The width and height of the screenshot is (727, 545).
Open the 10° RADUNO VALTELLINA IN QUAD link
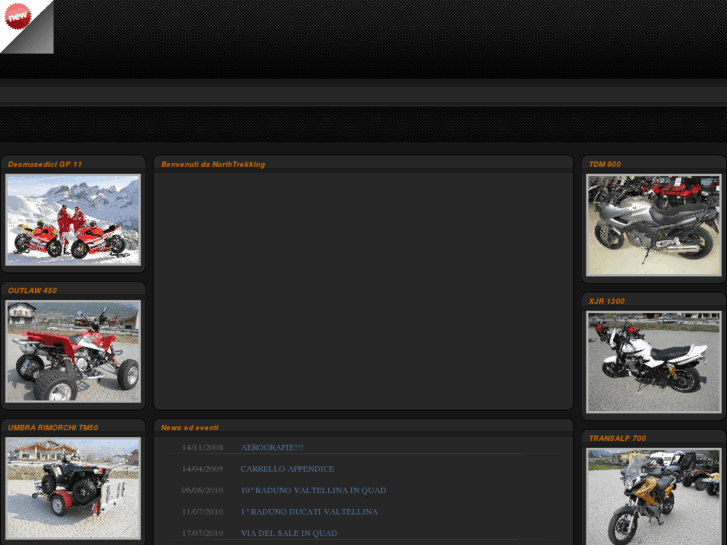[x=313, y=490]
